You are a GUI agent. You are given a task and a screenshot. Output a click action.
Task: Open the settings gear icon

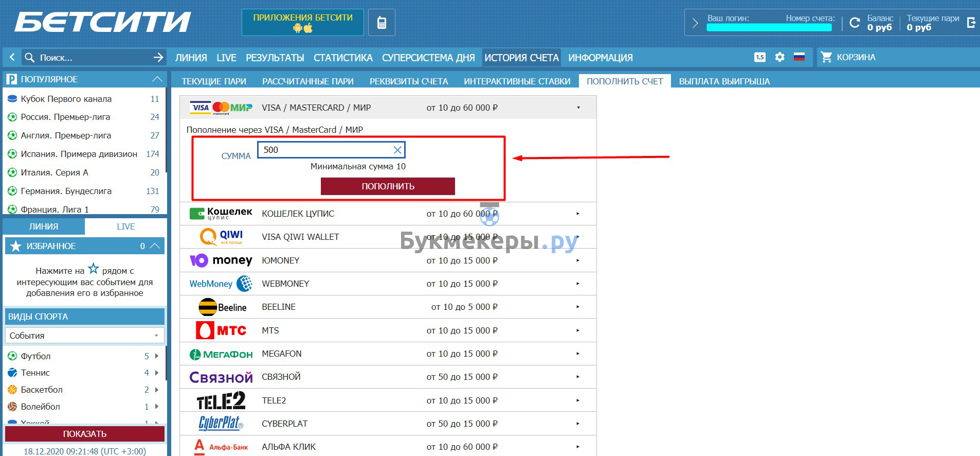click(x=779, y=57)
